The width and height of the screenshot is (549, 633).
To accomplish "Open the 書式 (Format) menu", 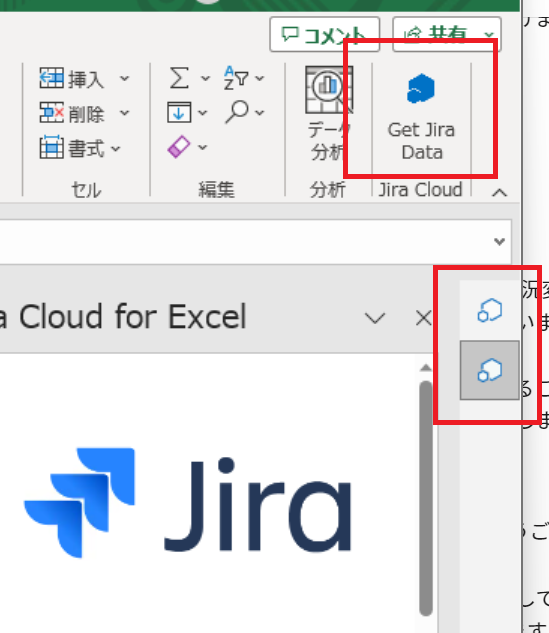I will (x=80, y=148).
